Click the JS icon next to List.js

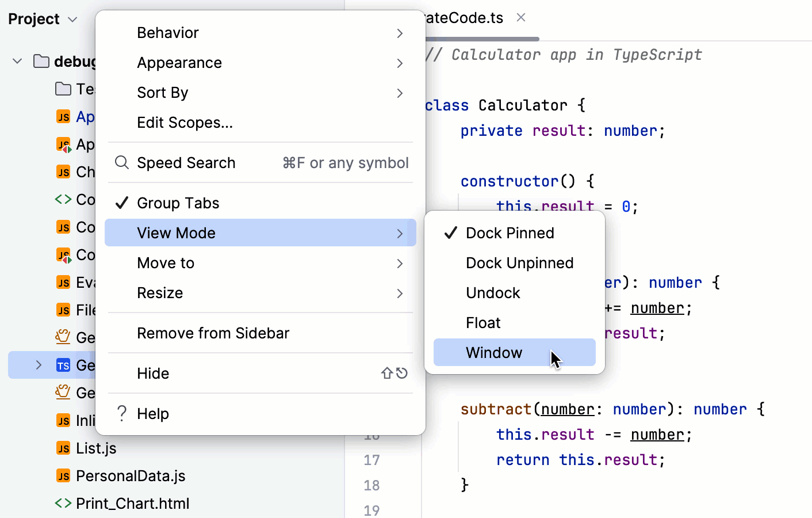pyautogui.click(x=63, y=448)
